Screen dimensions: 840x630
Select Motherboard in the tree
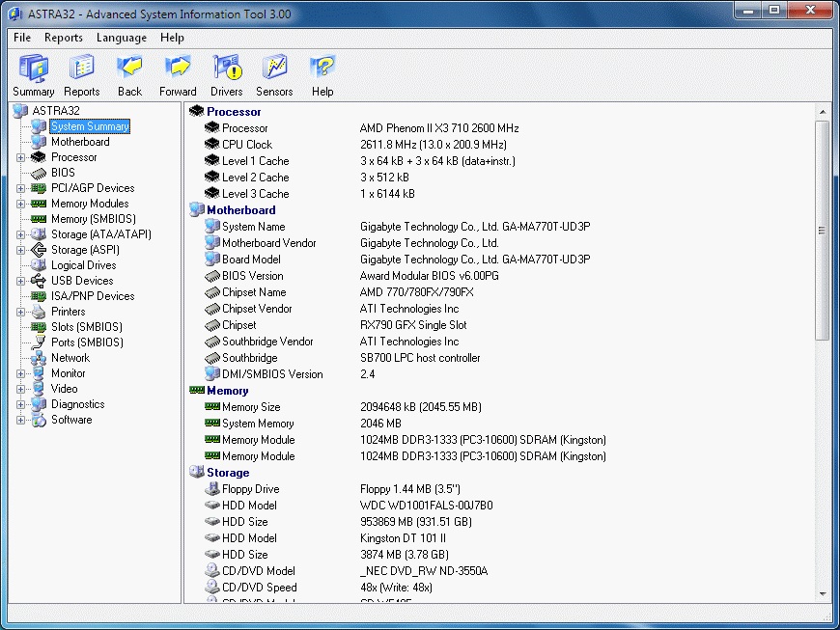tap(80, 142)
